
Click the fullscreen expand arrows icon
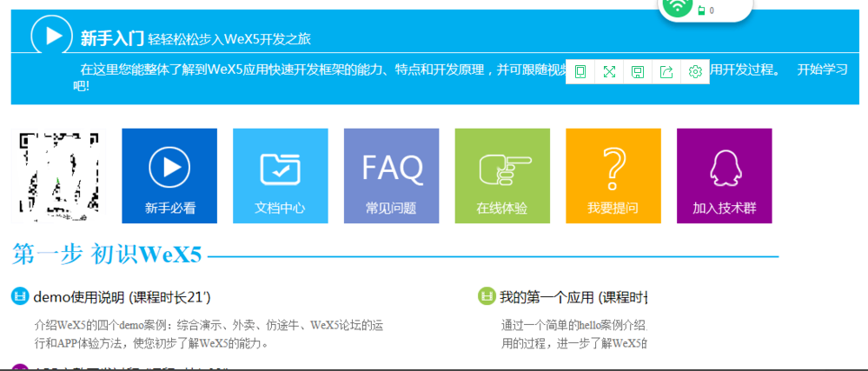(x=609, y=71)
